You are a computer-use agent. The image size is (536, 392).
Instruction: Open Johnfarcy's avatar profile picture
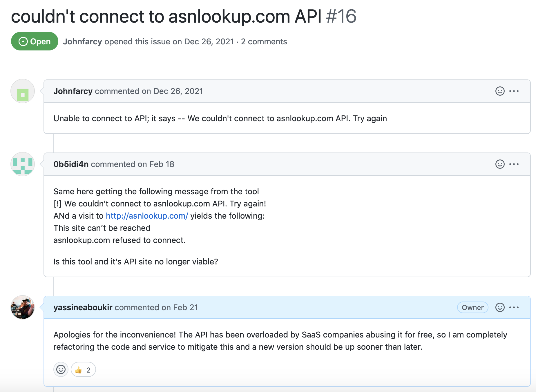pyautogui.click(x=23, y=91)
